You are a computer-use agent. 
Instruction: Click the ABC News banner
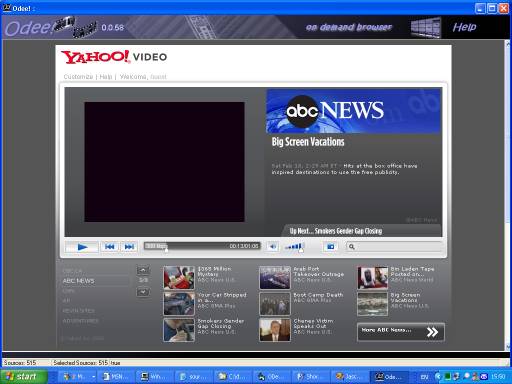click(353, 111)
